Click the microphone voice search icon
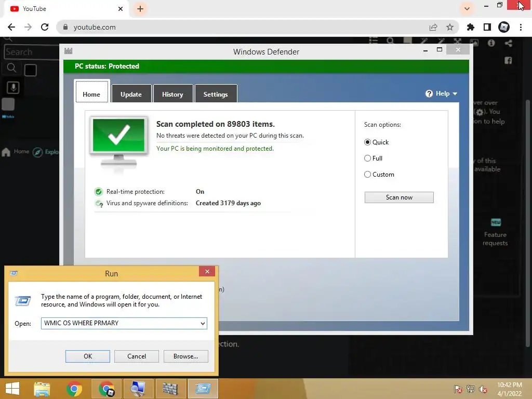 coord(13,87)
